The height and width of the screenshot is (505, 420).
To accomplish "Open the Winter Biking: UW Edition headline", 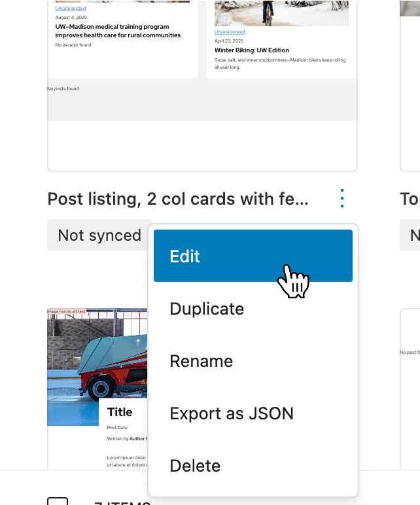I will (x=251, y=50).
